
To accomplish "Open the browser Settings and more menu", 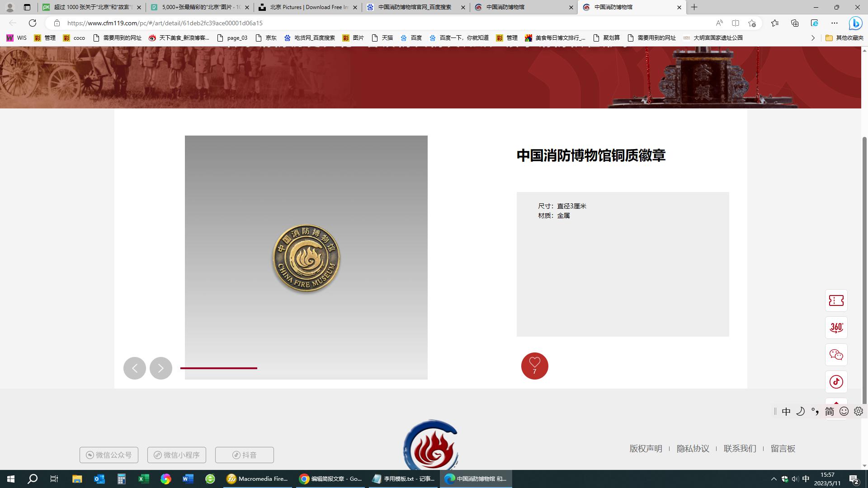I will click(835, 23).
